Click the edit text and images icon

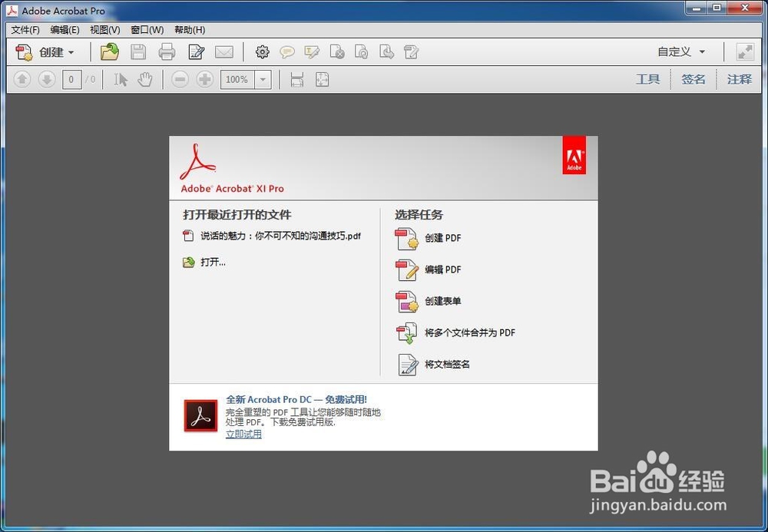point(411,52)
